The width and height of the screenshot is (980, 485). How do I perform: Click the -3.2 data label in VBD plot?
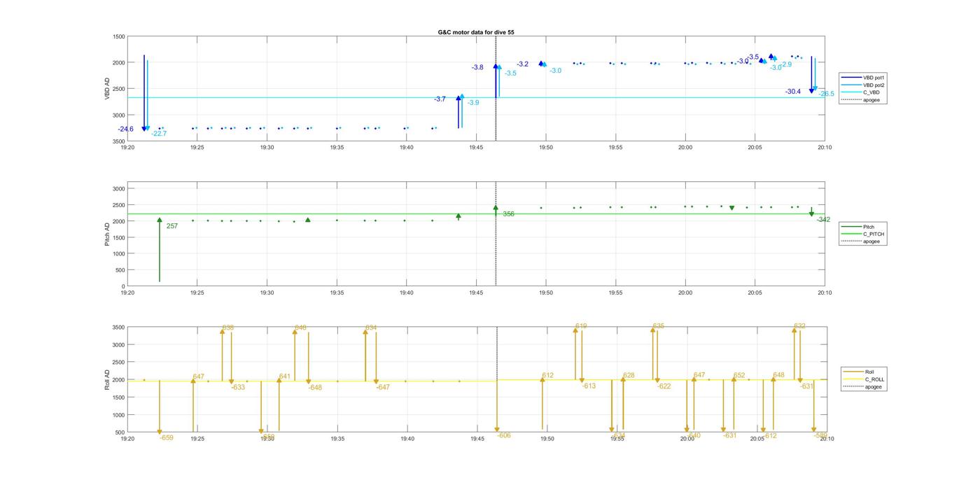pos(522,64)
